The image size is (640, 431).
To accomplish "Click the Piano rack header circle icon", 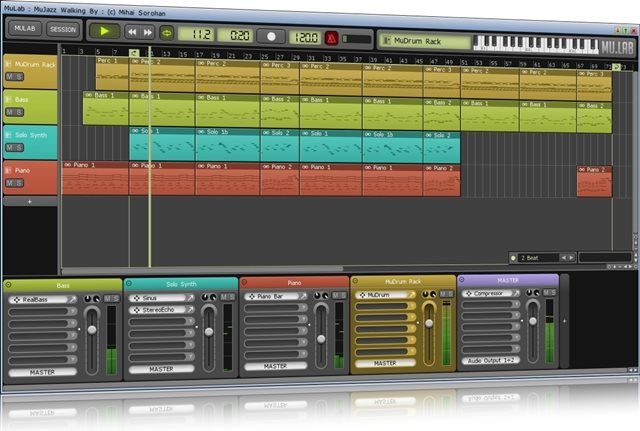I will [244, 282].
